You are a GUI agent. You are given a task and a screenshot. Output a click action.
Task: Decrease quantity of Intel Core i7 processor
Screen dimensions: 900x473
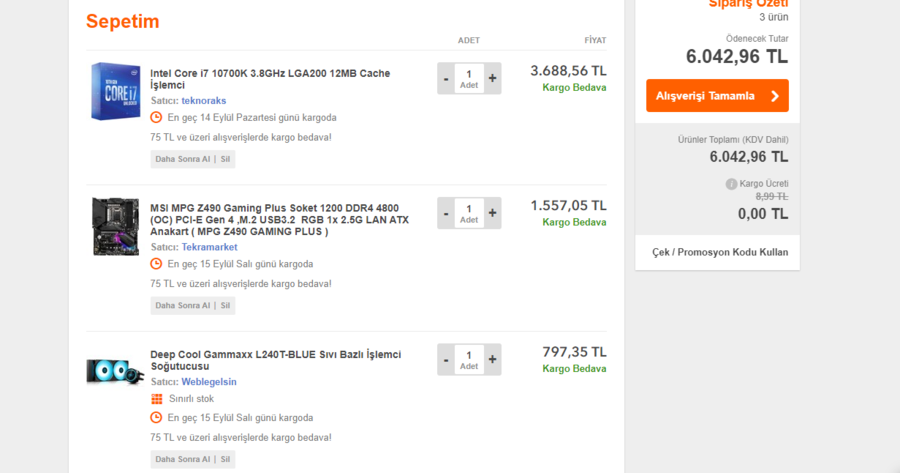(x=446, y=78)
